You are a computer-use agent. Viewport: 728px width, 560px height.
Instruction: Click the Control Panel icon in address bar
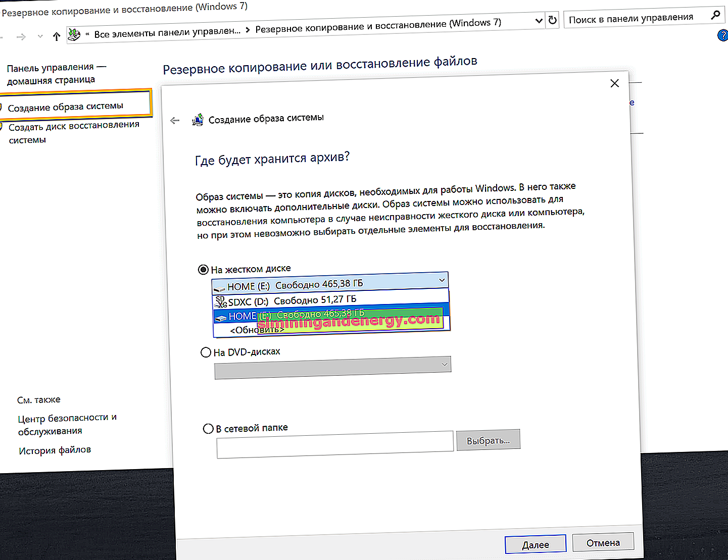pyautogui.click(x=74, y=35)
